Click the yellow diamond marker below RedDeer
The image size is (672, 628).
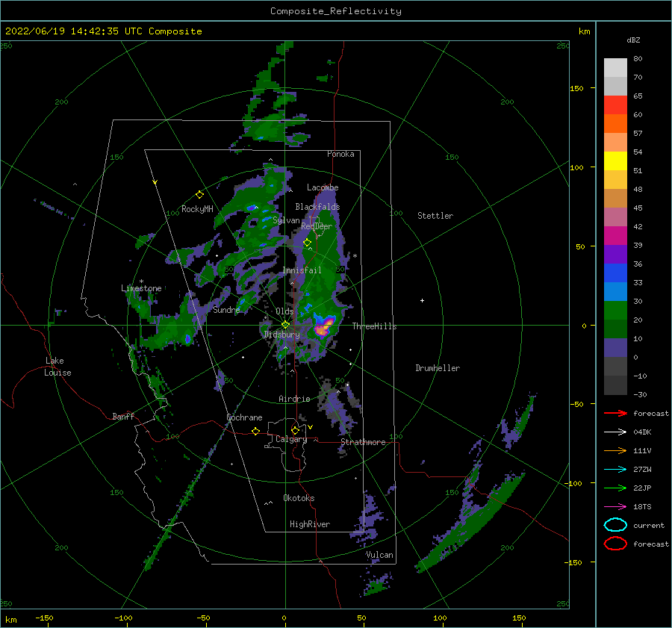click(x=307, y=243)
